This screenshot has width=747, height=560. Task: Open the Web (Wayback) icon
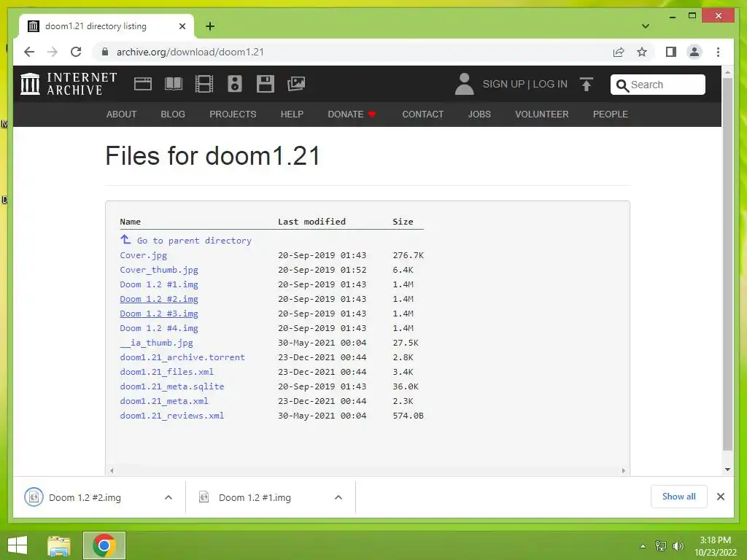point(142,84)
